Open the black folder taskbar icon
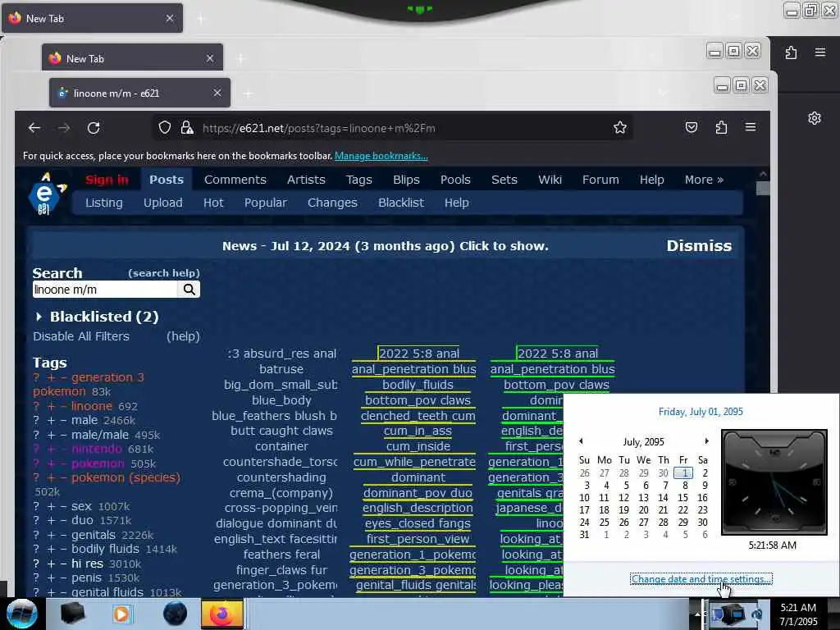The image size is (840, 630). click(x=73, y=614)
